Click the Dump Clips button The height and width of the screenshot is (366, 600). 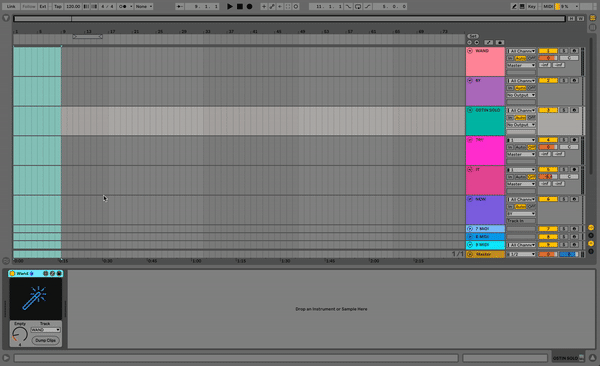[x=46, y=340]
